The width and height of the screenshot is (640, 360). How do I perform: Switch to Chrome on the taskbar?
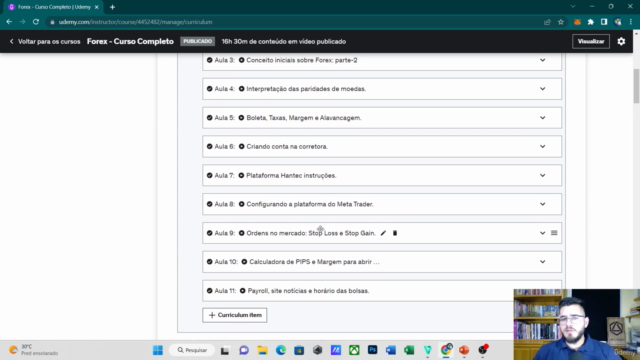click(446, 350)
